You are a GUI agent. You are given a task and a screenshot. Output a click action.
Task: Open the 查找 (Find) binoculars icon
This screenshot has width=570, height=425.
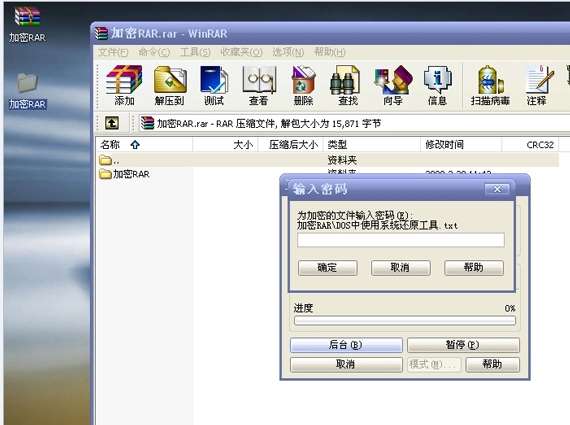tap(348, 85)
